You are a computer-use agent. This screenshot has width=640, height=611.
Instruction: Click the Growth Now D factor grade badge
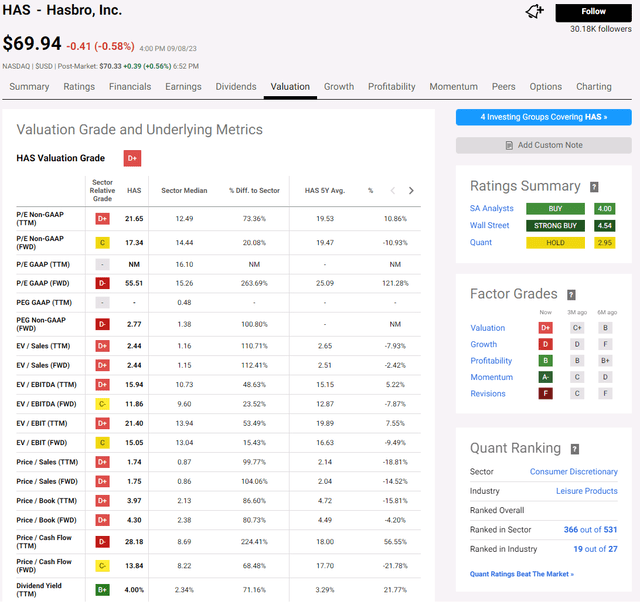coord(545,344)
